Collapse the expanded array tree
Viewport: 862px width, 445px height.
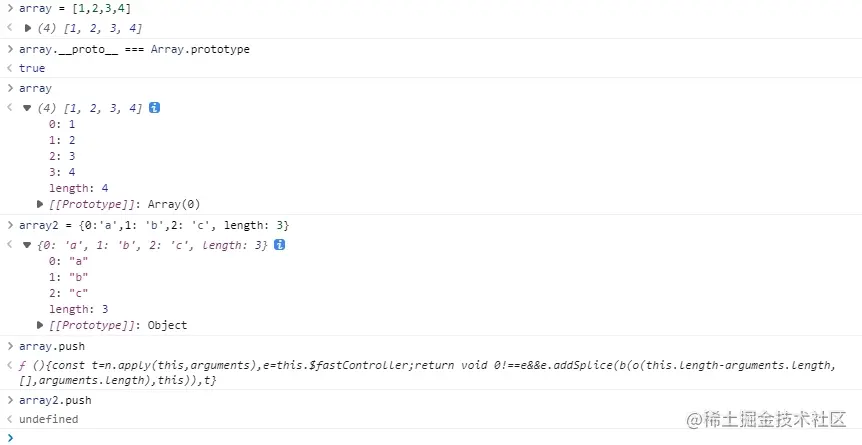[x=28, y=108]
